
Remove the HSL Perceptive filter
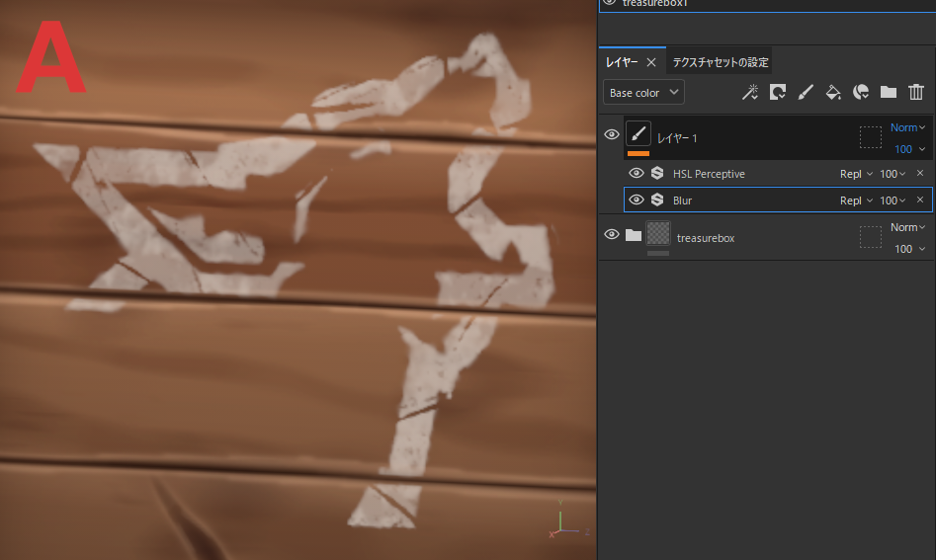point(919,174)
